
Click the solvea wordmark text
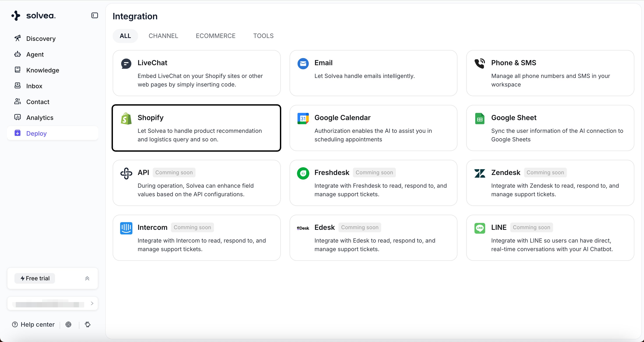[x=41, y=16]
